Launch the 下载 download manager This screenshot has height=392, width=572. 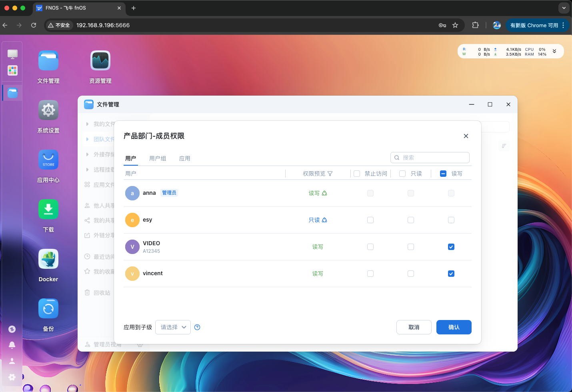48,209
